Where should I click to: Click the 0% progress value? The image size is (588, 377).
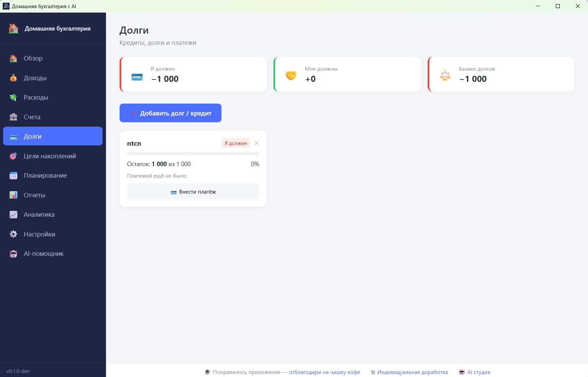pos(255,164)
